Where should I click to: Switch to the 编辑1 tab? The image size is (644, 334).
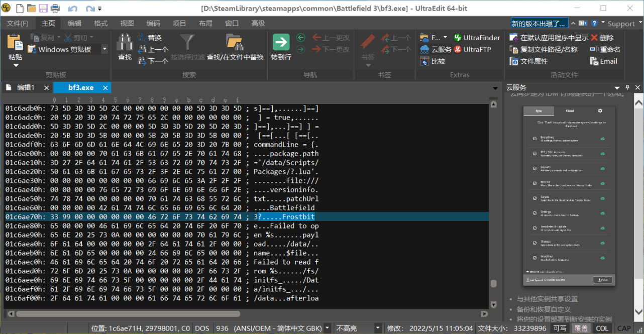[26, 87]
